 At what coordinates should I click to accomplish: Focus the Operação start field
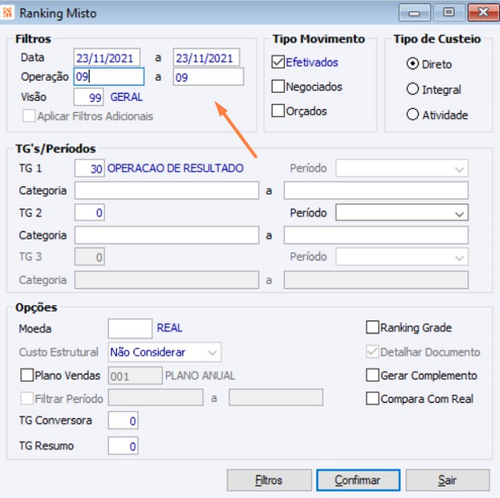(109, 77)
